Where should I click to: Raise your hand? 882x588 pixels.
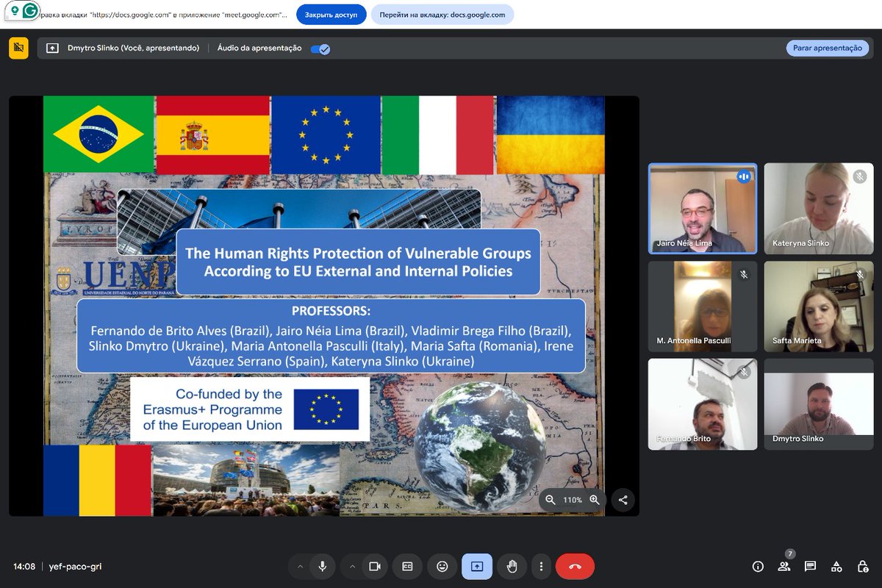[x=512, y=566]
